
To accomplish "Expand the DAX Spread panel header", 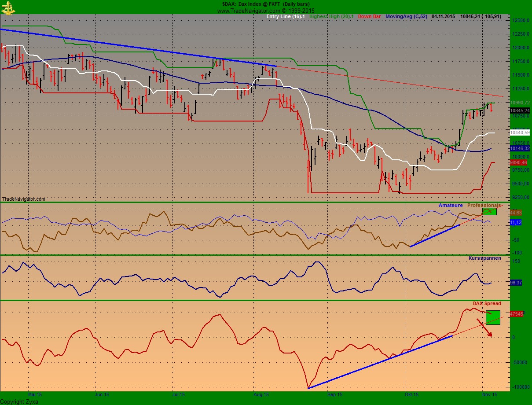I will point(487,303).
